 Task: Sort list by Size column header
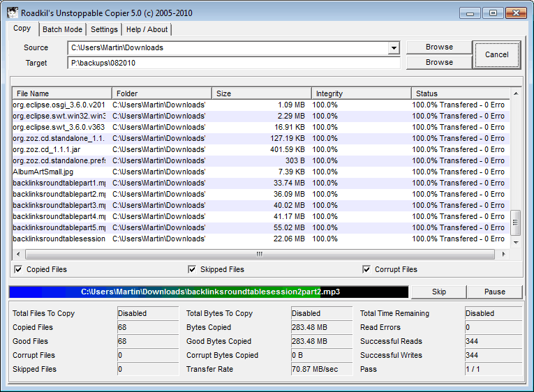click(x=262, y=93)
